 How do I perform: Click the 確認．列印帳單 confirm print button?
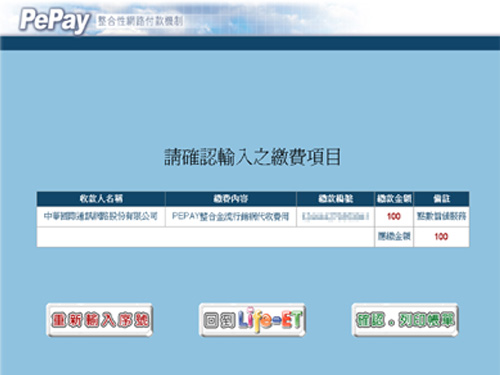[x=405, y=320]
